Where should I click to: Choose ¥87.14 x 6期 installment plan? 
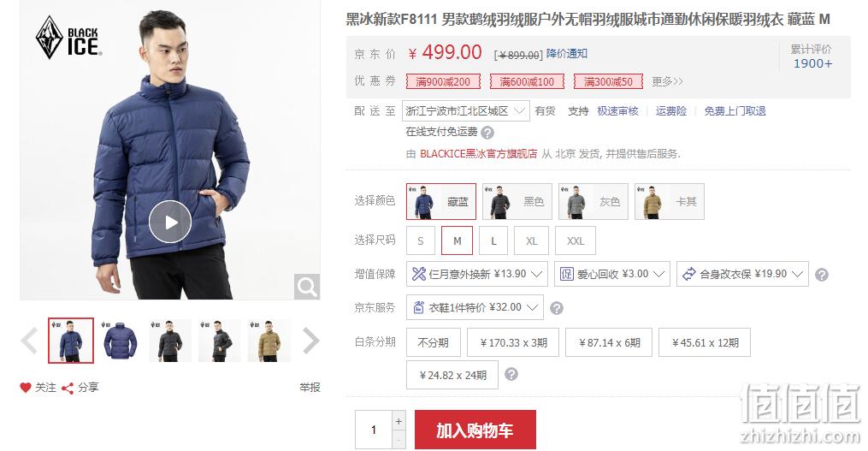609,342
